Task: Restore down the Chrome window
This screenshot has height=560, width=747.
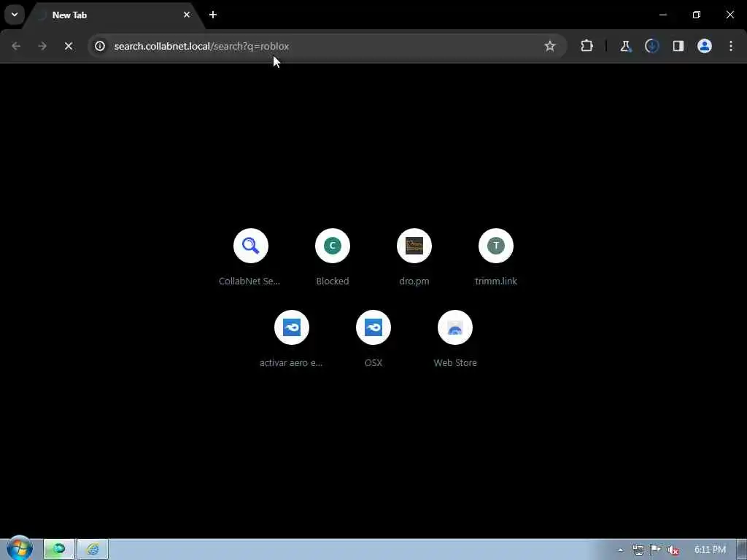Action: [x=697, y=15]
